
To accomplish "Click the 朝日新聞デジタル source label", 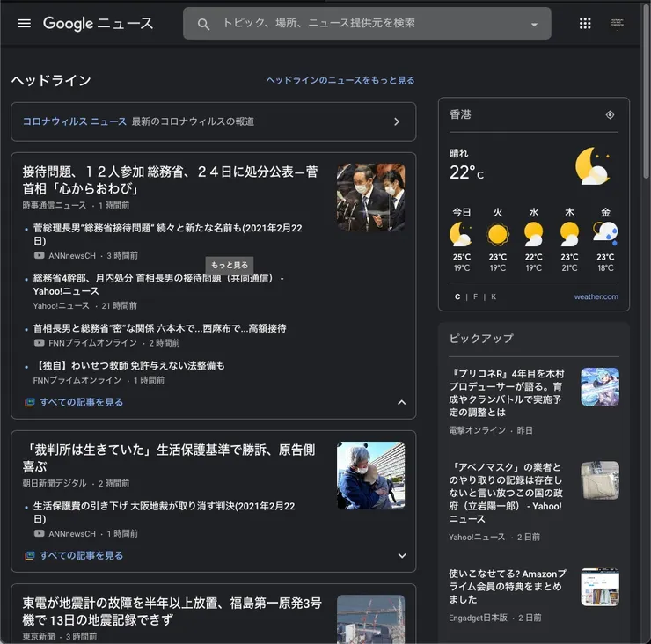I will point(55,483).
